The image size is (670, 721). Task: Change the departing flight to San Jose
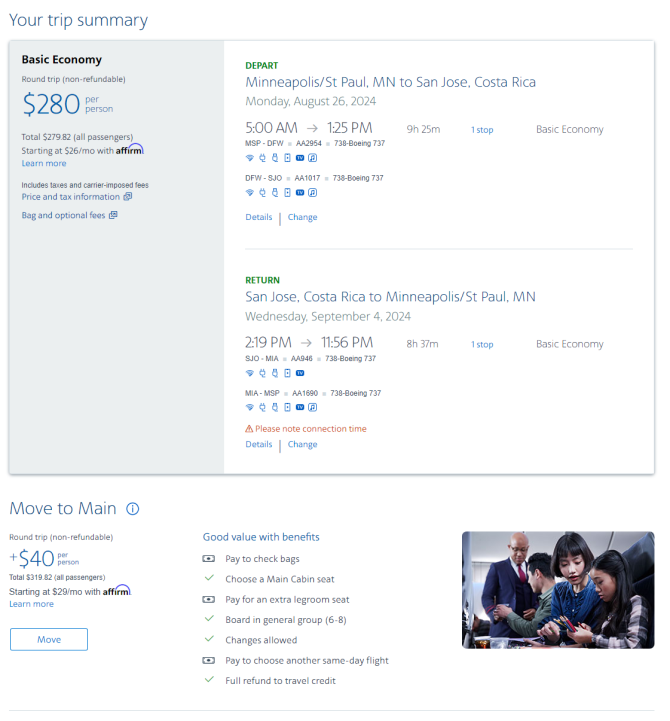pos(302,217)
